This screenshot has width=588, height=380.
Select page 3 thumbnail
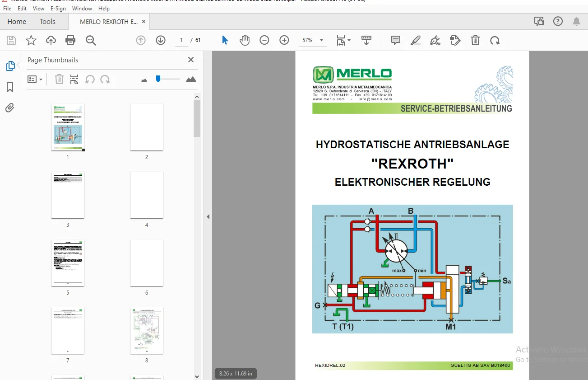point(68,195)
